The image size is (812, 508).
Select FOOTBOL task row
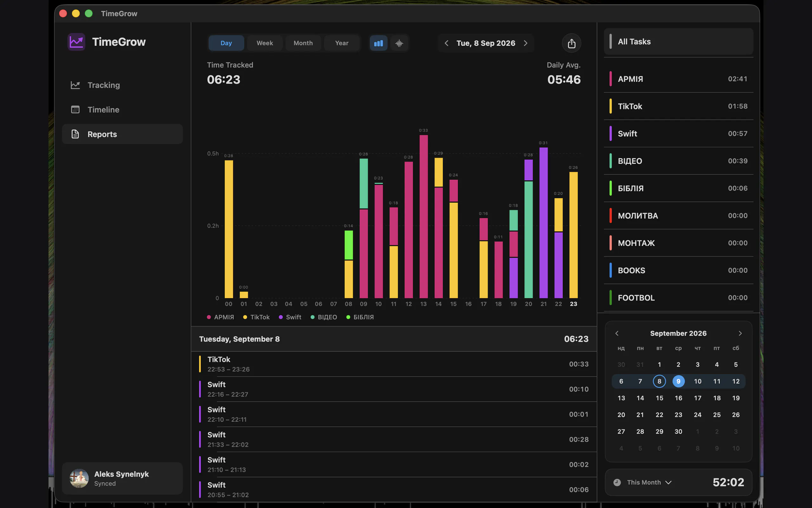(x=678, y=298)
